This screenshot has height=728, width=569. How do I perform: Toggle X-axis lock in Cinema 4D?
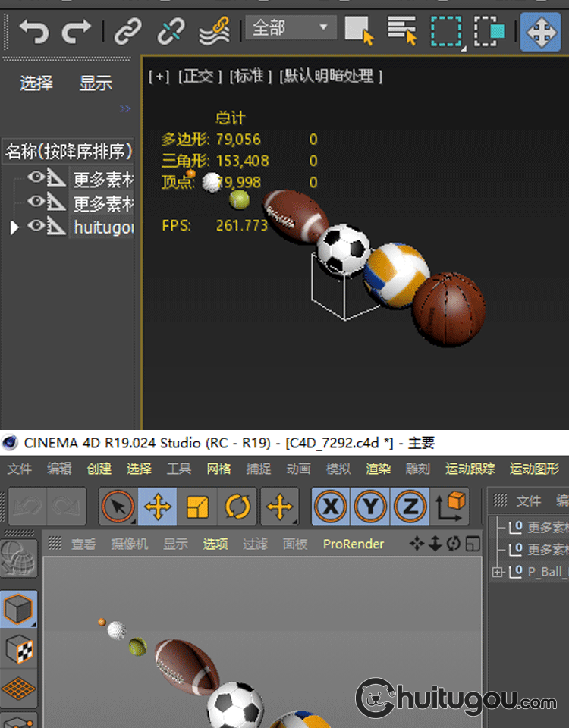click(x=331, y=507)
